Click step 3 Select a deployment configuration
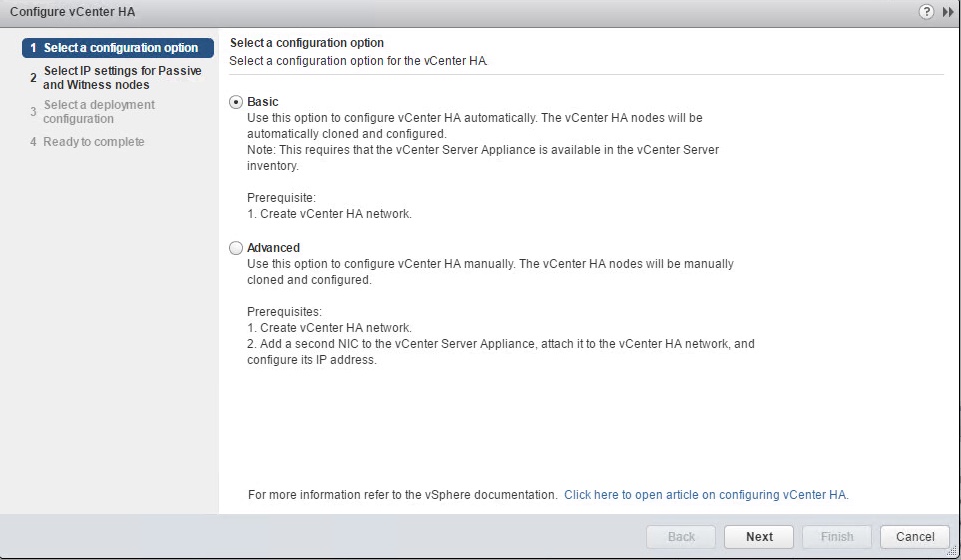The image size is (961, 560). [x=99, y=112]
